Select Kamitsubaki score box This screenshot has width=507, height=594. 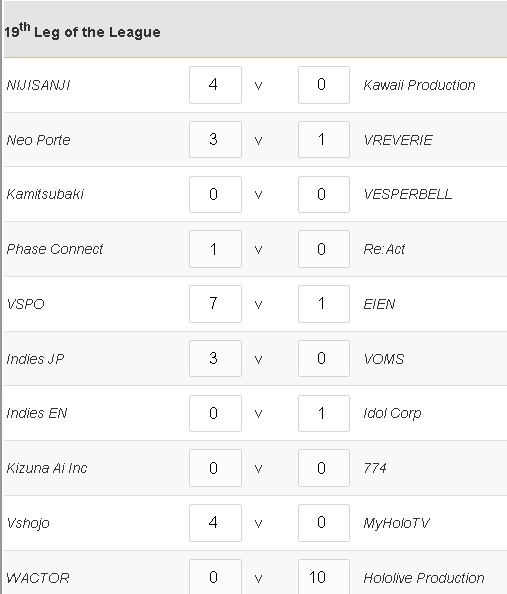point(215,194)
